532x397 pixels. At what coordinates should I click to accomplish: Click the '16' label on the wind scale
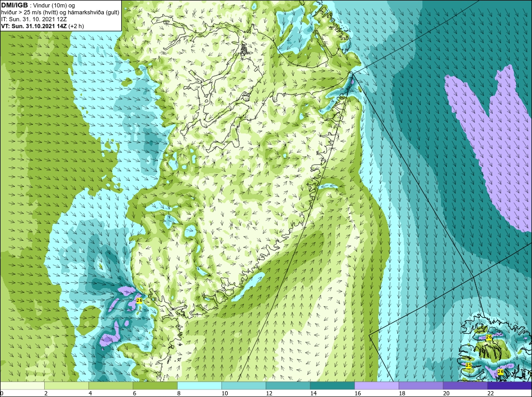point(358,393)
